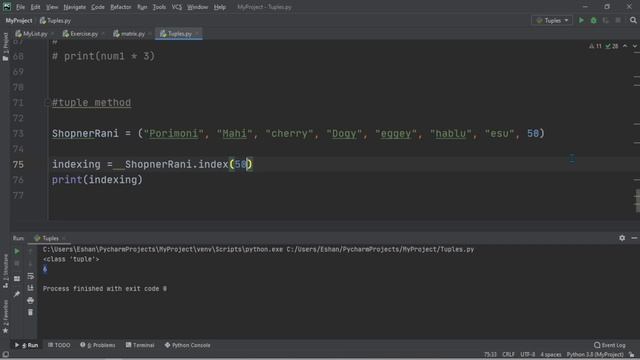640x360 pixels.
Task: Open the Navigate menu
Action: point(75,7)
